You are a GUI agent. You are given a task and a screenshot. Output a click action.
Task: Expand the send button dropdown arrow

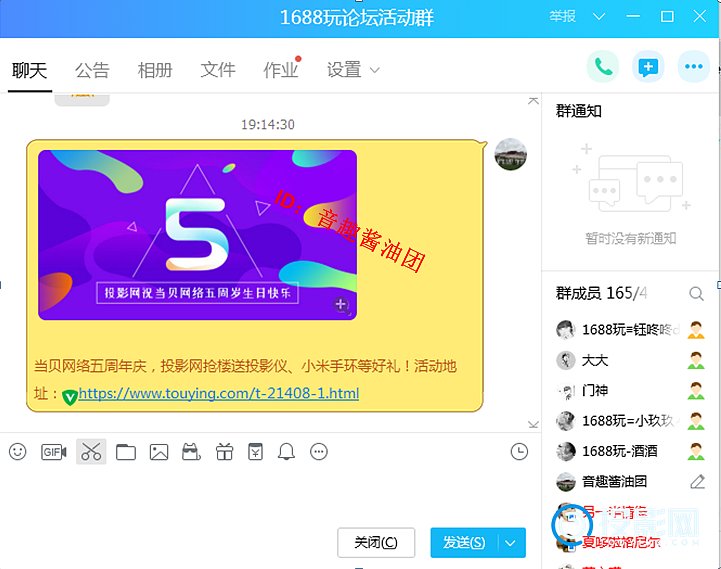tap(511, 543)
